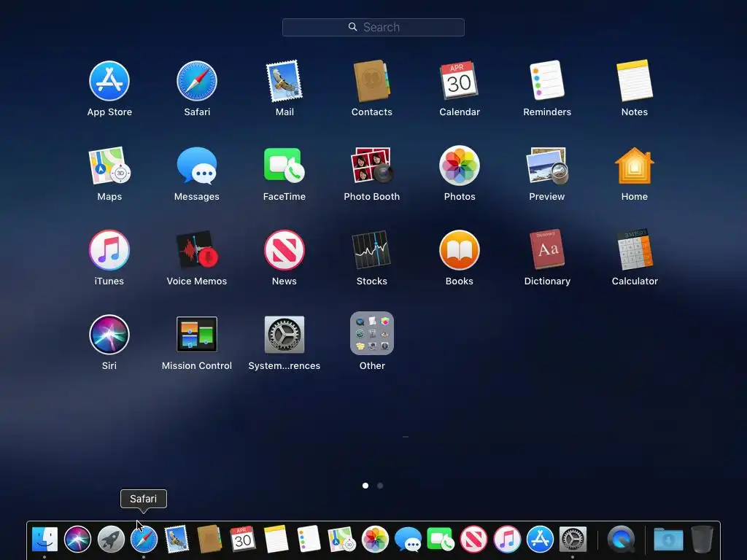Open Photos in Launchpad grid
This screenshot has width=747, height=560.
click(460, 166)
